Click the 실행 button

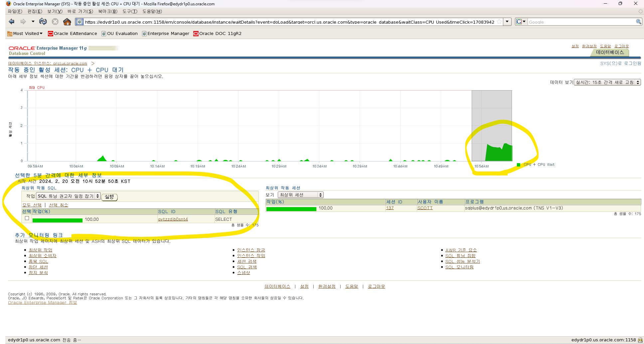pyautogui.click(x=109, y=197)
